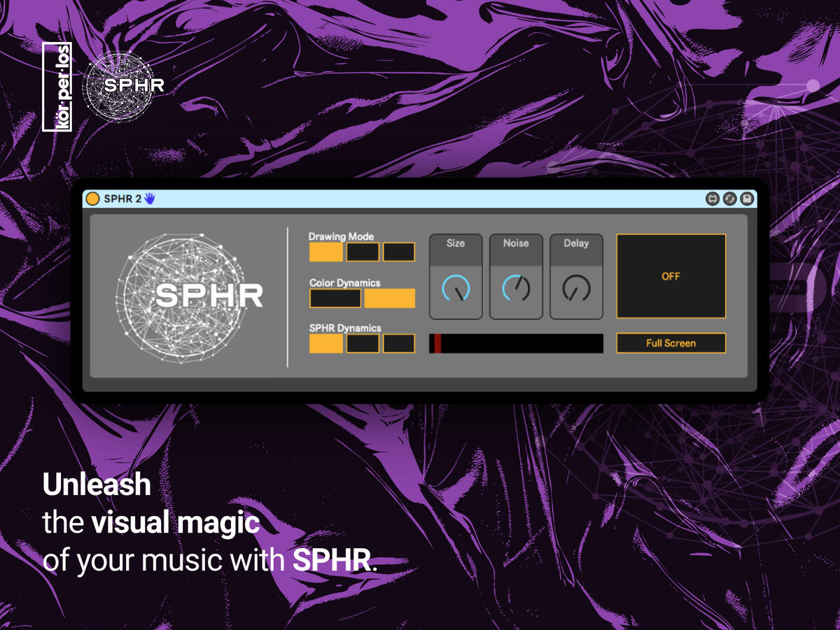Image resolution: width=840 pixels, height=630 pixels.
Task: Toggle the large OFF display button
Action: (x=671, y=276)
